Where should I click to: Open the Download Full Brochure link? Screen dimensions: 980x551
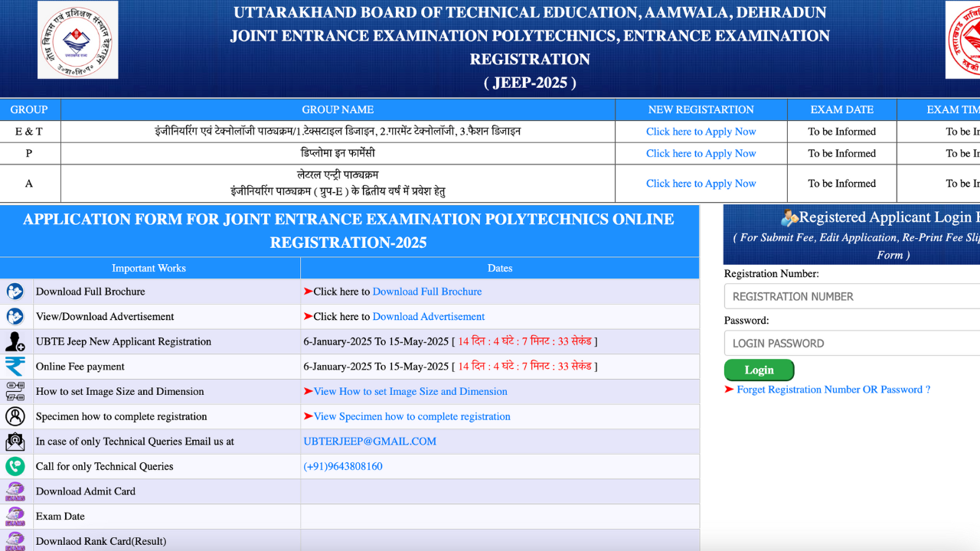coord(427,292)
